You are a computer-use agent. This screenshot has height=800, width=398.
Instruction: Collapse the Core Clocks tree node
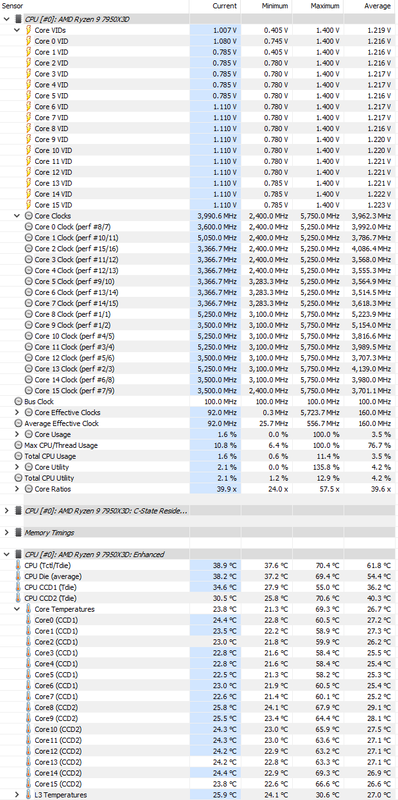17,216
